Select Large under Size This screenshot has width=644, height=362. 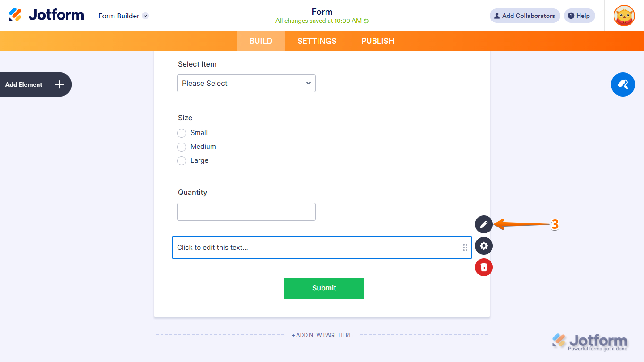[x=182, y=160]
